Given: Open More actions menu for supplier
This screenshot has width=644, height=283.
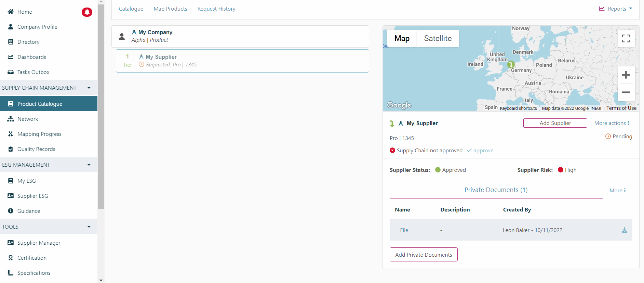Looking at the screenshot, I should tap(612, 123).
